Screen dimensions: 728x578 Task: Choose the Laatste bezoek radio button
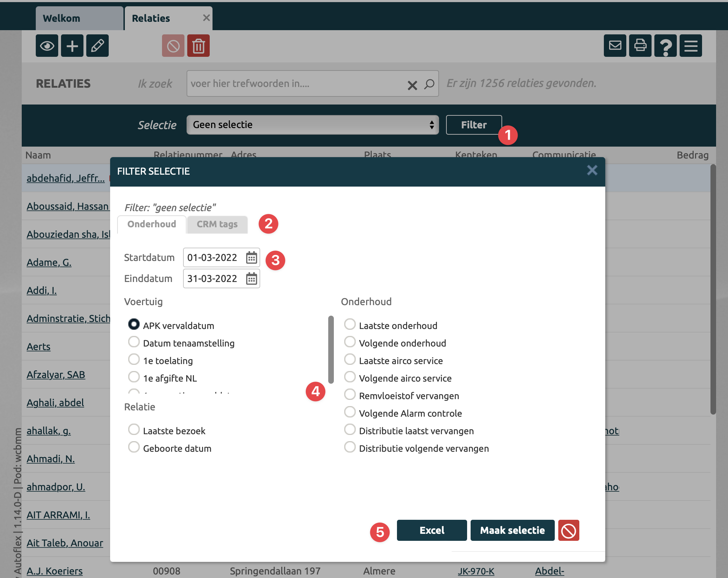(134, 429)
